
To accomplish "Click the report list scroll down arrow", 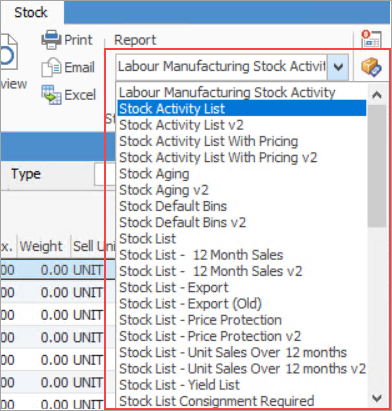I will [x=377, y=398].
